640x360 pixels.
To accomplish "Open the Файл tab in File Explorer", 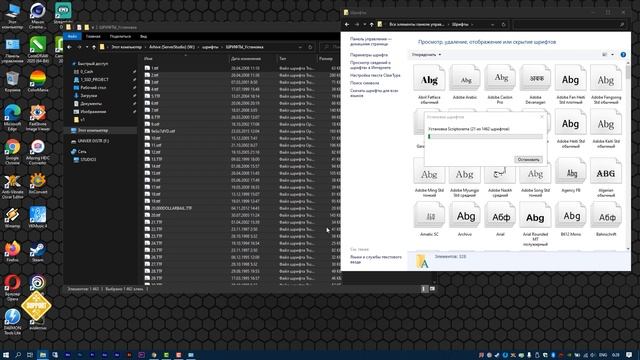I will tap(72, 36).
